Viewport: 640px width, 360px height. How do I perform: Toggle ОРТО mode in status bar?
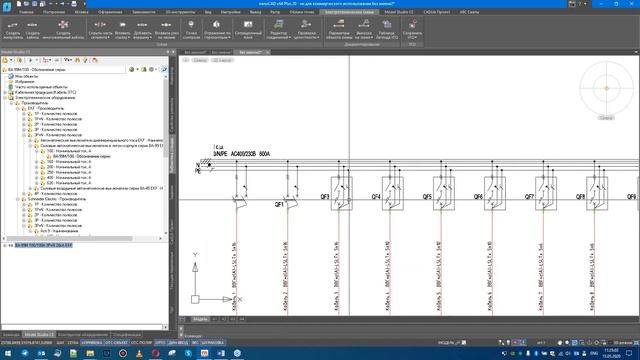(160, 342)
